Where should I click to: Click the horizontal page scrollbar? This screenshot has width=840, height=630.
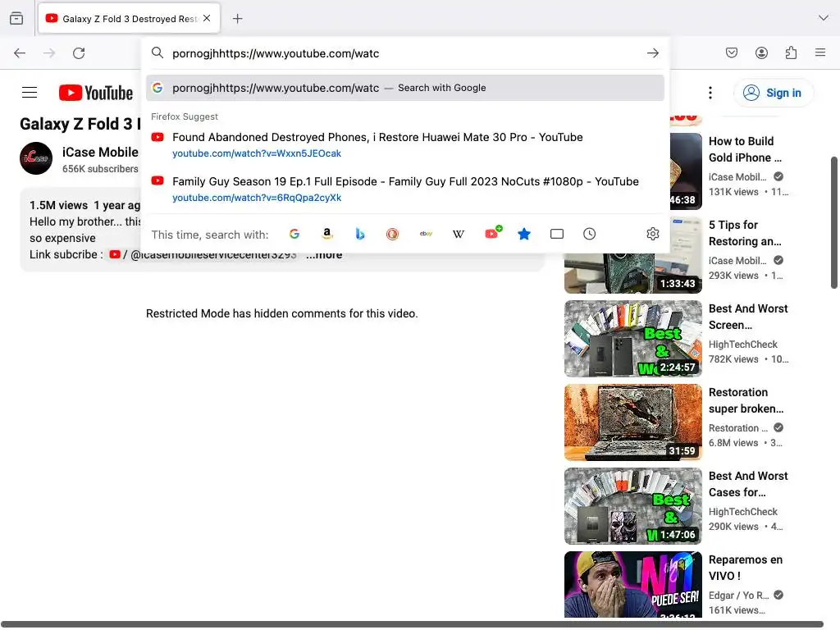[412, 624]
